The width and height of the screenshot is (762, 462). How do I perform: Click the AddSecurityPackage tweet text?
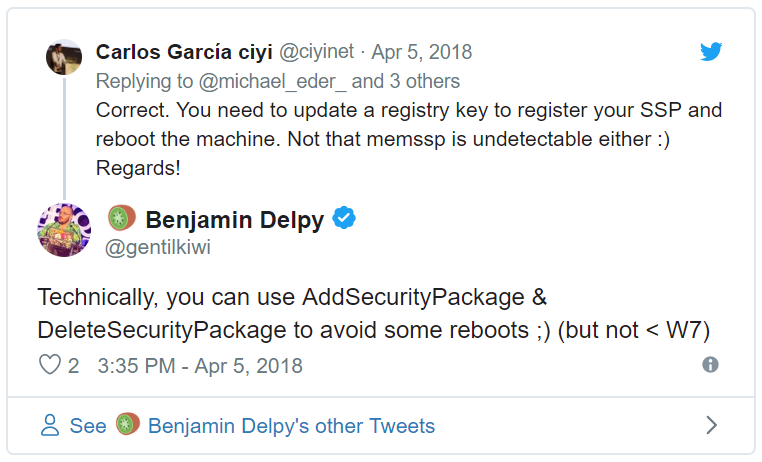[x=373, y=313]
